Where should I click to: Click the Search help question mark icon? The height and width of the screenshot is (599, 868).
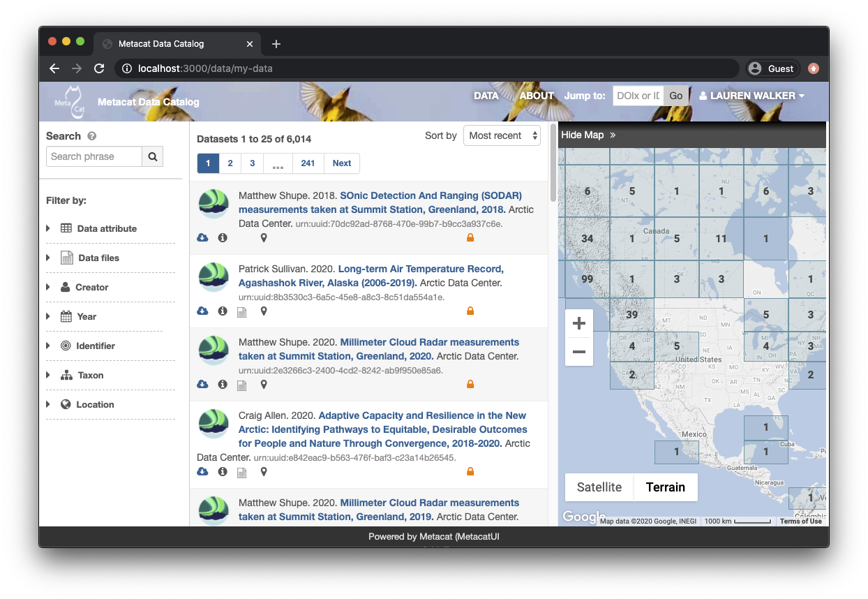point(92,136)
